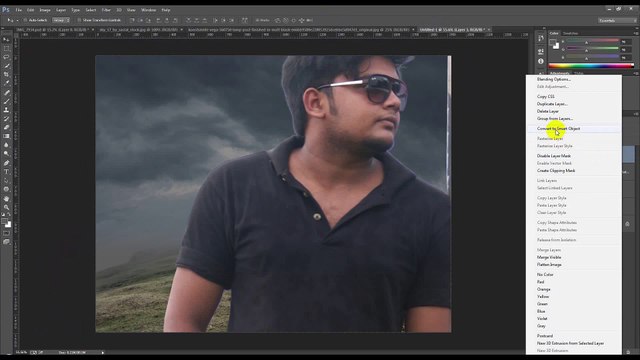
Task: Pick a color from the spectrum ramp
Action: pyautogui.click(x=591, y=65)
